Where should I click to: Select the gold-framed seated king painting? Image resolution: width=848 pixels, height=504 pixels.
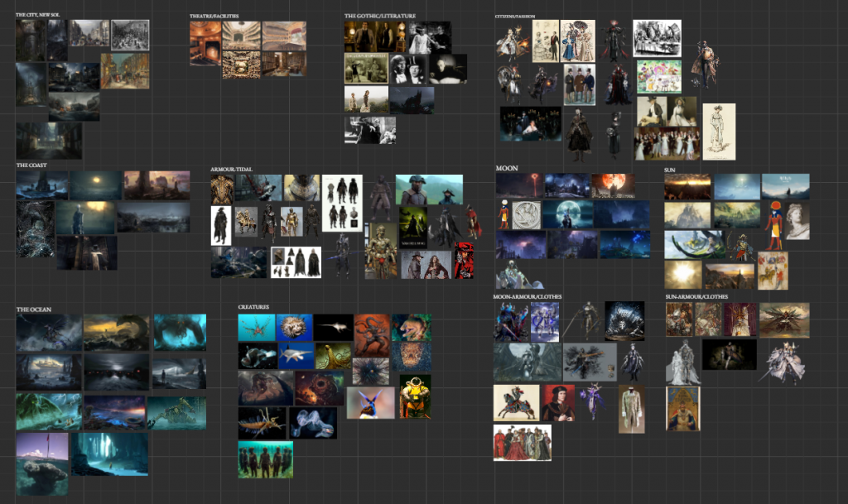(682, 409)
